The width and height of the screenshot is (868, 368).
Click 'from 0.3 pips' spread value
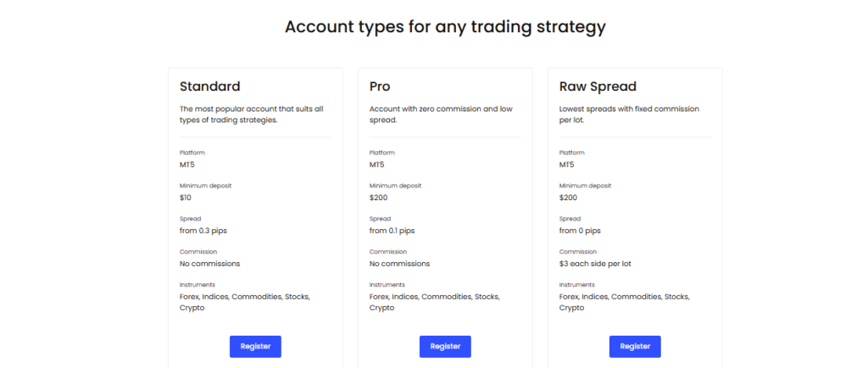click(x=203, y=231)
